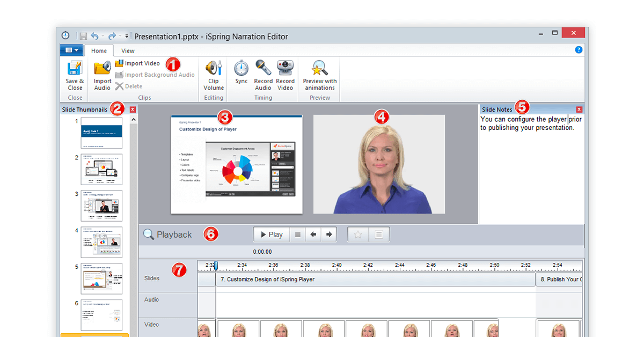
Task: Close the Slide Thumbnails panel
Action: tap(133, 109)
